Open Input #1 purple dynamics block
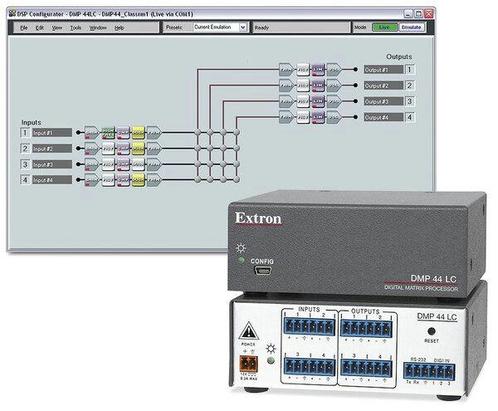498x411 pixels. [x=123, y=133]
